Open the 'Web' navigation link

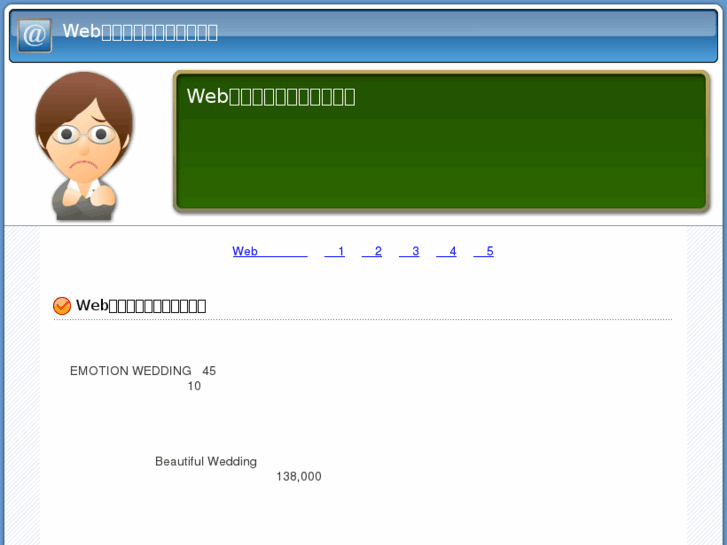coord(270,251)
